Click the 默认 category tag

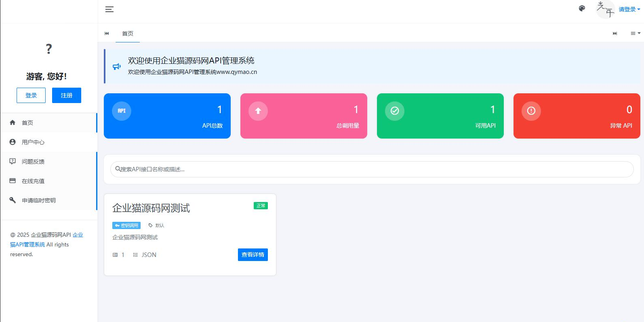[156, 225]
